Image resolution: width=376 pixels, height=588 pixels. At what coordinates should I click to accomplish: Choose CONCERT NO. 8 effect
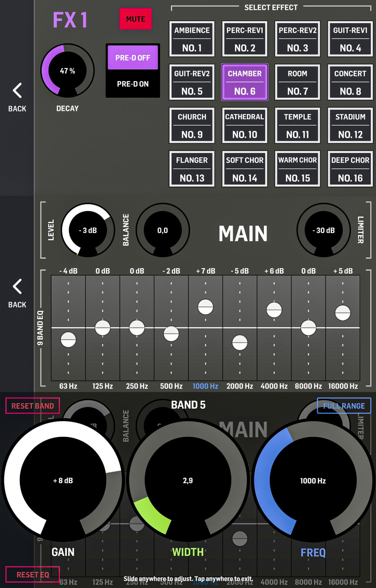coord(350,82)
